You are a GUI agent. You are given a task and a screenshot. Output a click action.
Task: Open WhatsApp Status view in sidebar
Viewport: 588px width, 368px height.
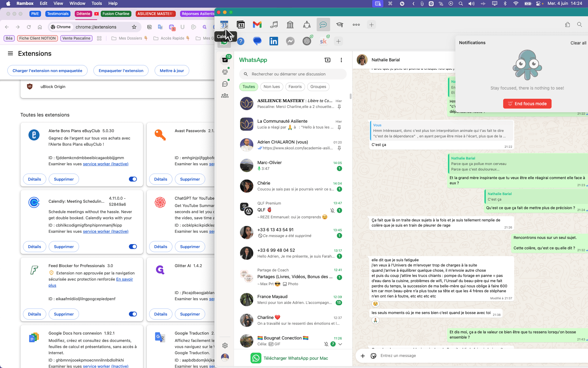click(x=225, y=72)
